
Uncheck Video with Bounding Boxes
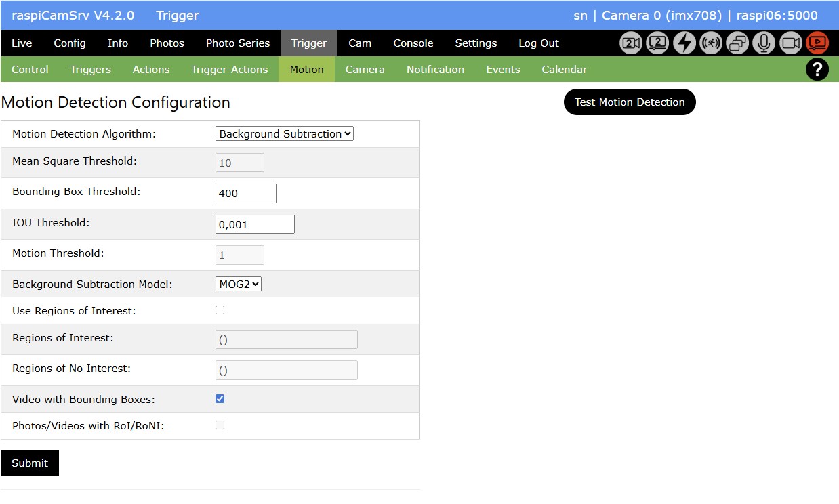click(220, 399)
